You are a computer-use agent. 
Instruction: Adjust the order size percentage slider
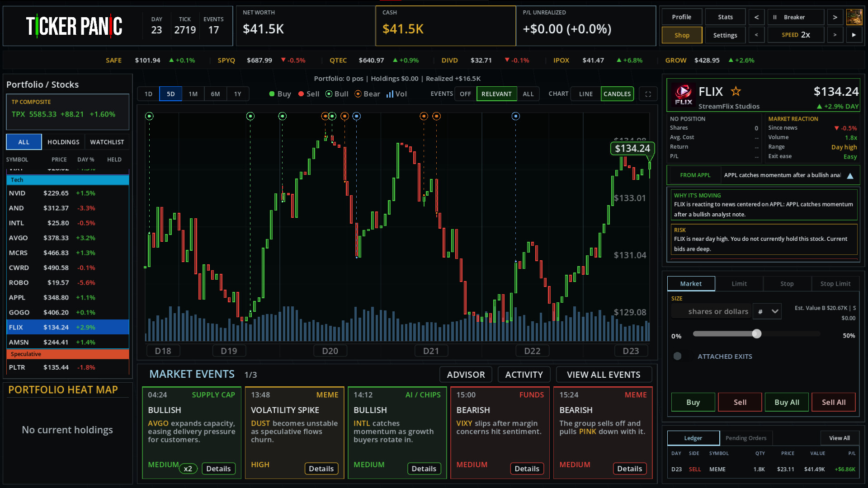(756, 334)
